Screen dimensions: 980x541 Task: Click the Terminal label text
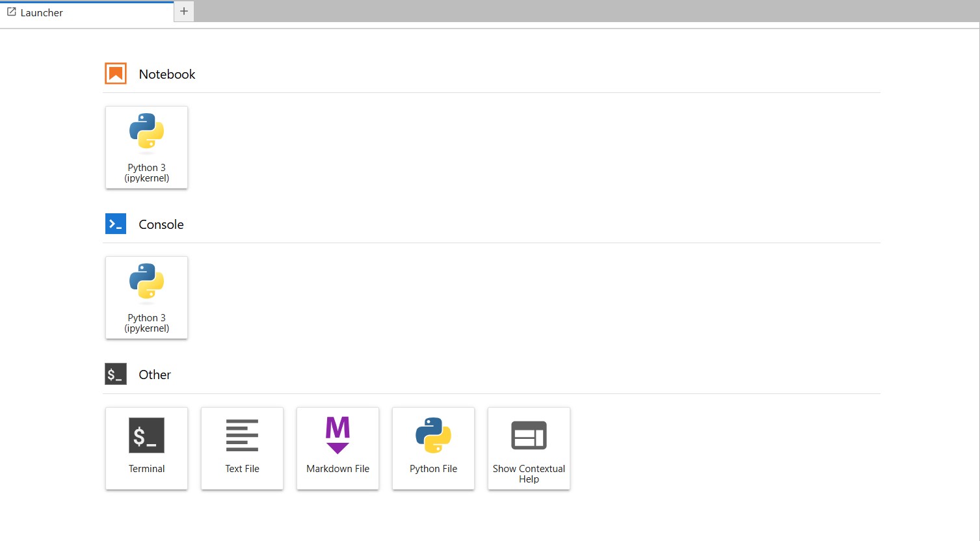pyautogui.click(x=146, y=469)
